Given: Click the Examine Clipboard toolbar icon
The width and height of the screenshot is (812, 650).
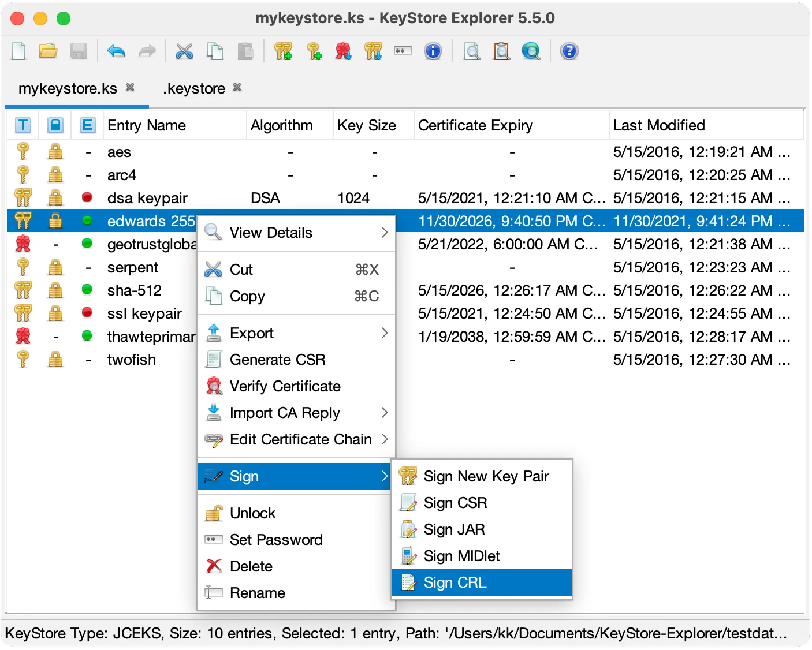Looking at the screenshot, I should click(x=502, y=51).
